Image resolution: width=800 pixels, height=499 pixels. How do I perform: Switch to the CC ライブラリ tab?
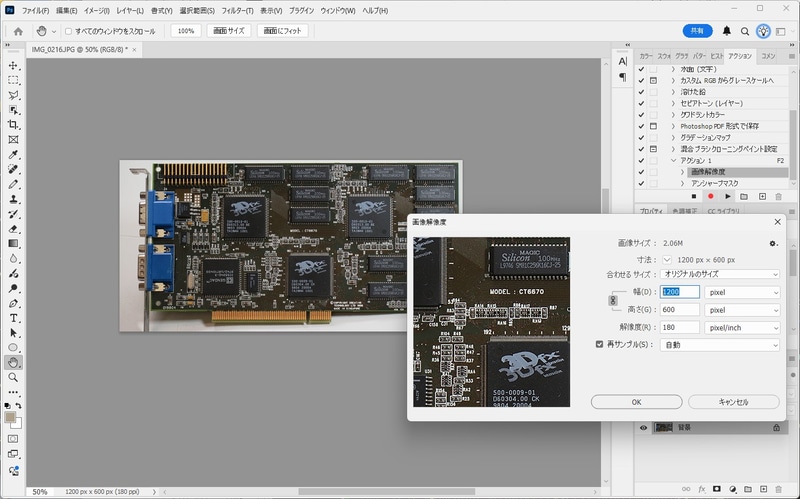(723, 211)
